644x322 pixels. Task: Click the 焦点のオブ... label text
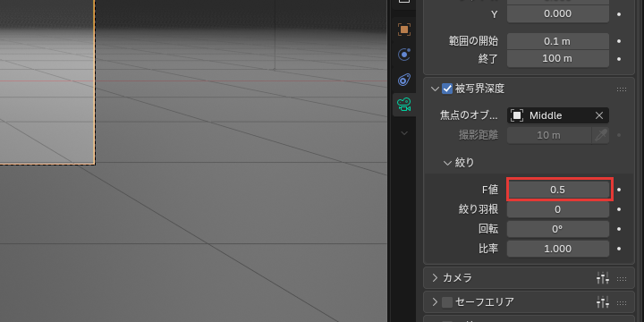point(469,115)
